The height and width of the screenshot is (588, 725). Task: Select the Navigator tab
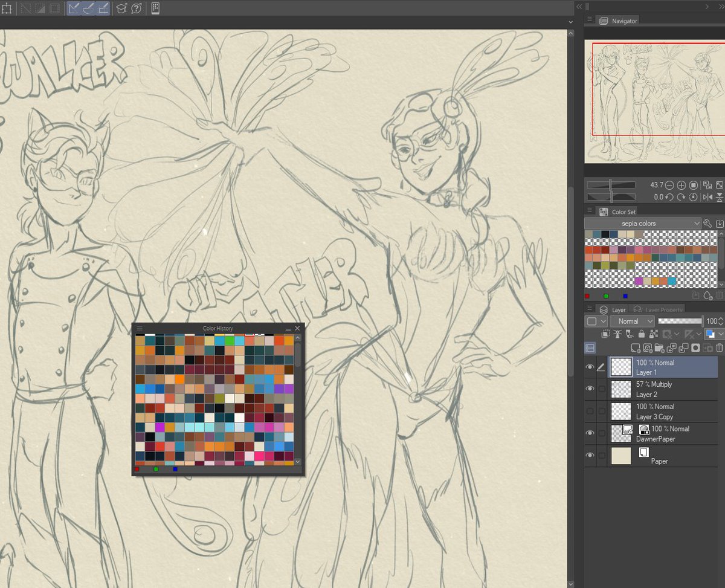[618, 21]
